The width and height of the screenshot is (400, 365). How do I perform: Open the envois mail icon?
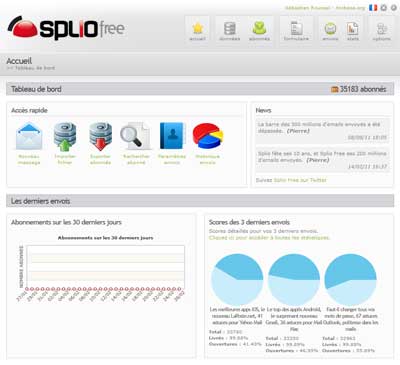(x=330, y=29)
